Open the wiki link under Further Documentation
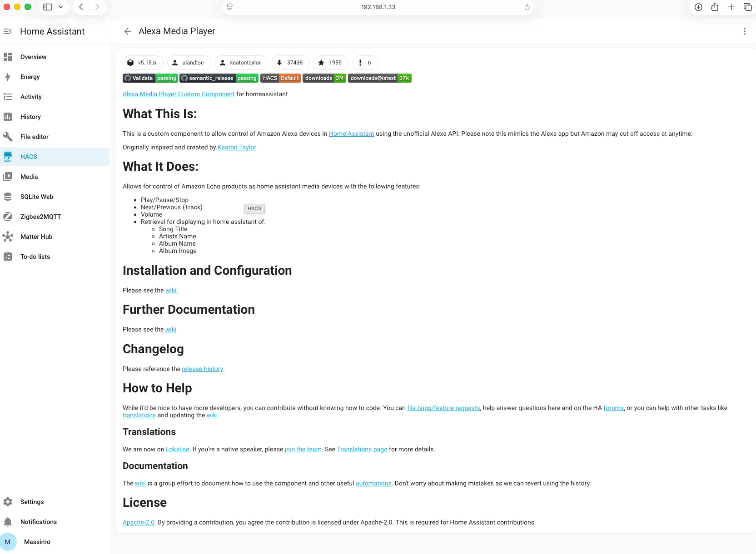 [x=171, y=329]
